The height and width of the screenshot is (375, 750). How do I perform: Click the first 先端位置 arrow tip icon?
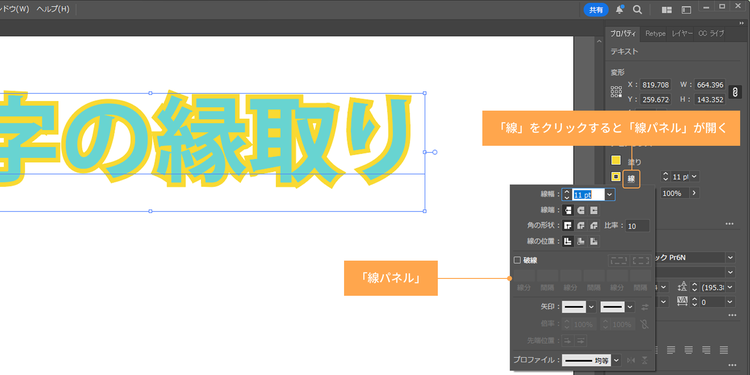tap(567, 341)
